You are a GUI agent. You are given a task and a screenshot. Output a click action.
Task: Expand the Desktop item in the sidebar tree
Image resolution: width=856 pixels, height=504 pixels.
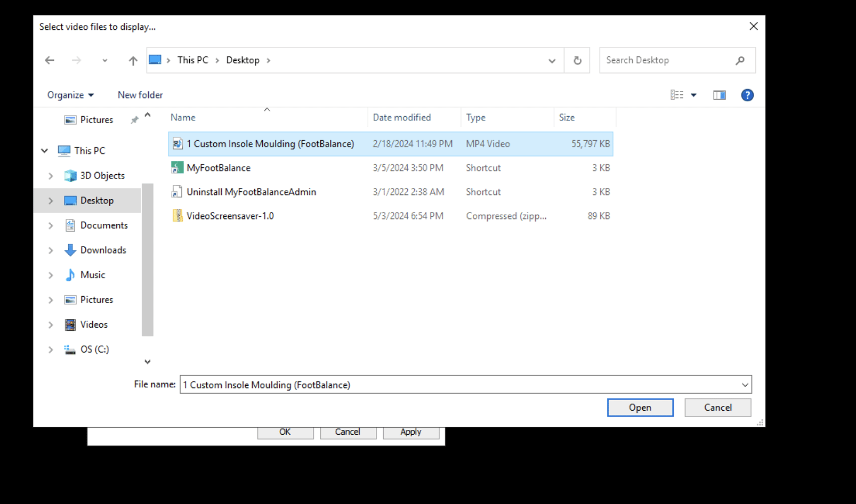[x=51, y=200]
